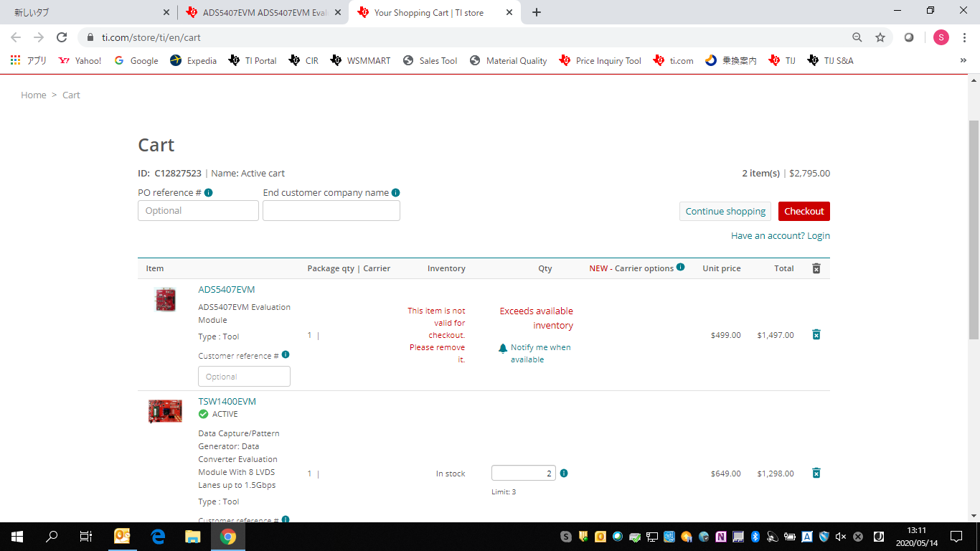This screenshot has height=551, width=980.
Task: Focus the PO reference # field
Action: coord(198,210)
